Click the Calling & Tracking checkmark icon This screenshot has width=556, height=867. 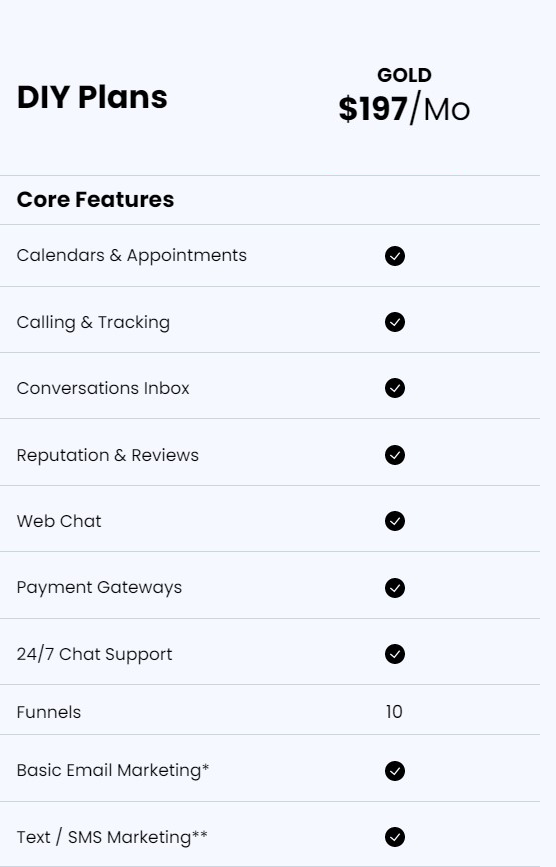395,322
